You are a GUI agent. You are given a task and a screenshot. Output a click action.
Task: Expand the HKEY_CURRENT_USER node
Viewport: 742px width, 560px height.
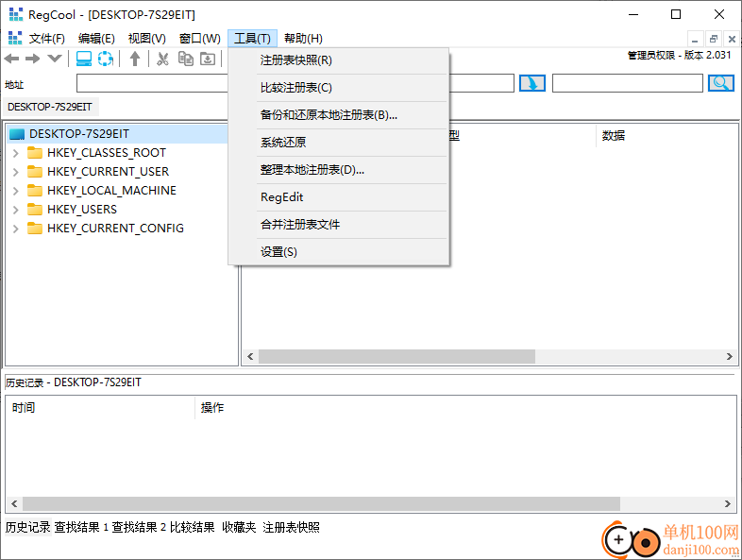click(16, 172)
